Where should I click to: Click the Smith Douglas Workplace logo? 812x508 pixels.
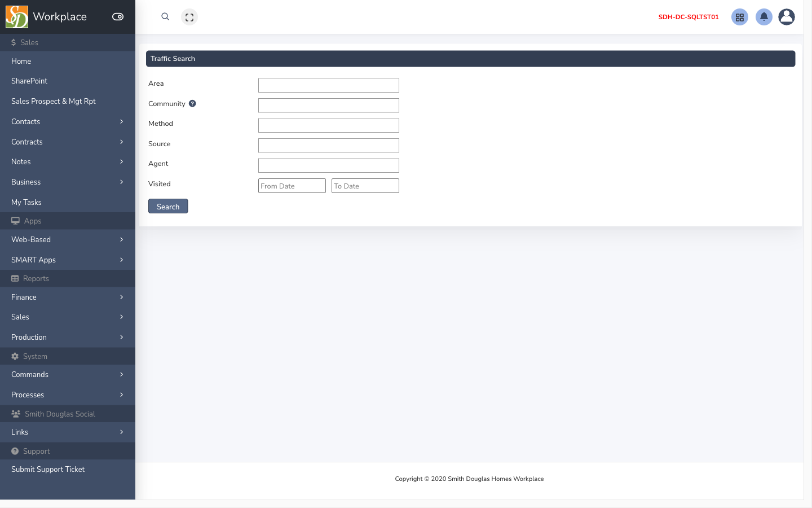point(17,17)
